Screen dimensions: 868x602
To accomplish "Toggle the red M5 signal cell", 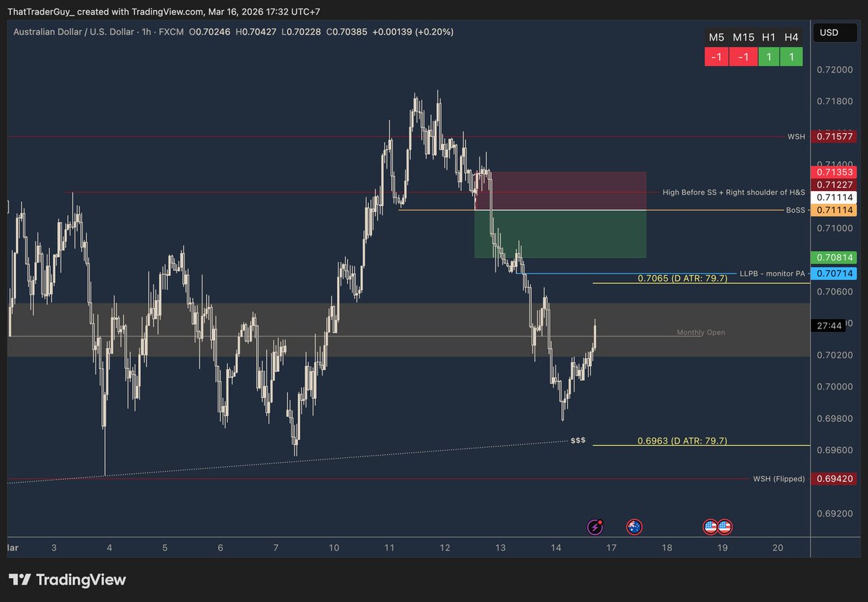I will [717, 56].
